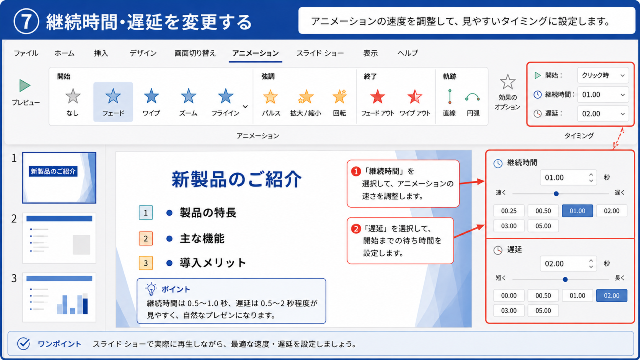Screen dimensions: 640x360
Task: Pick the 03.00 delay preset button
Action: click(x=509, y=311)
